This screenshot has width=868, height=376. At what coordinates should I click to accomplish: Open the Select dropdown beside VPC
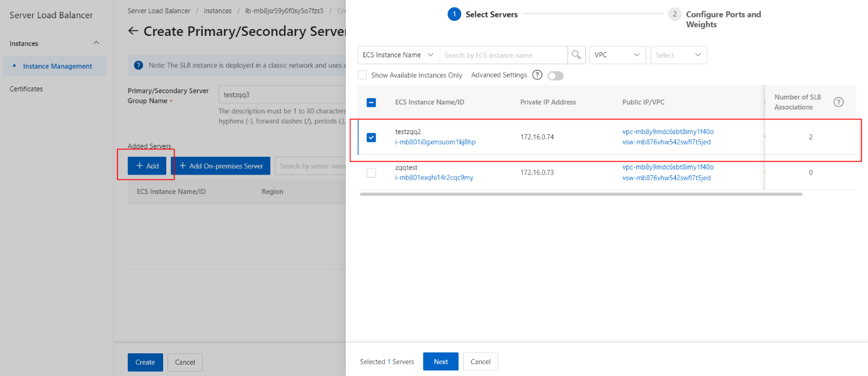tap(679, 55)
